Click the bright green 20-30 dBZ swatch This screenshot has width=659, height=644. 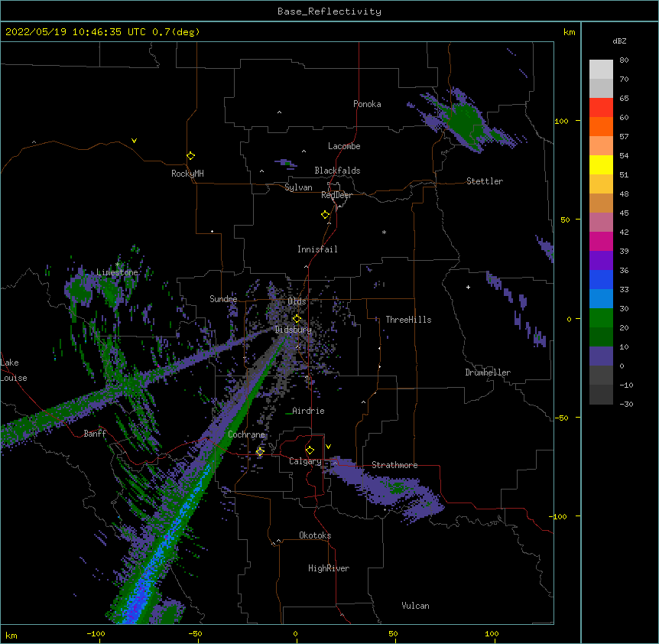[601, 318]
